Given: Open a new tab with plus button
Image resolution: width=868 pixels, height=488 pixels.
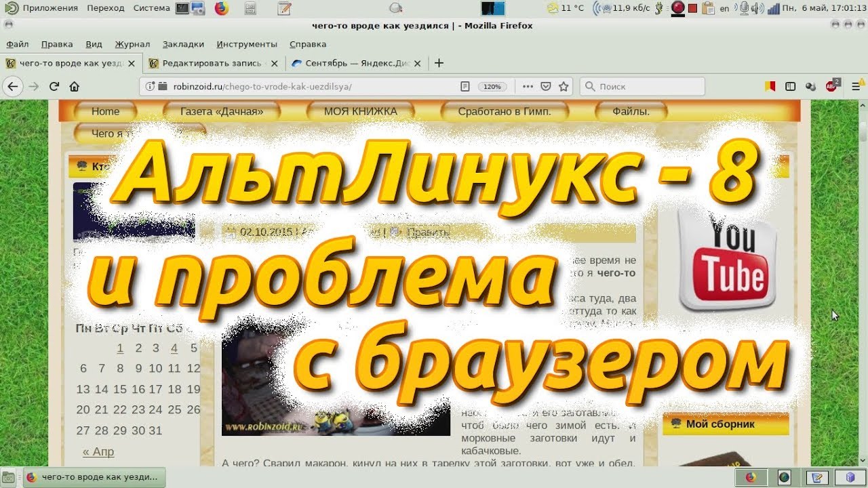Looking at the screenshot, I should [x=439, y=63].
